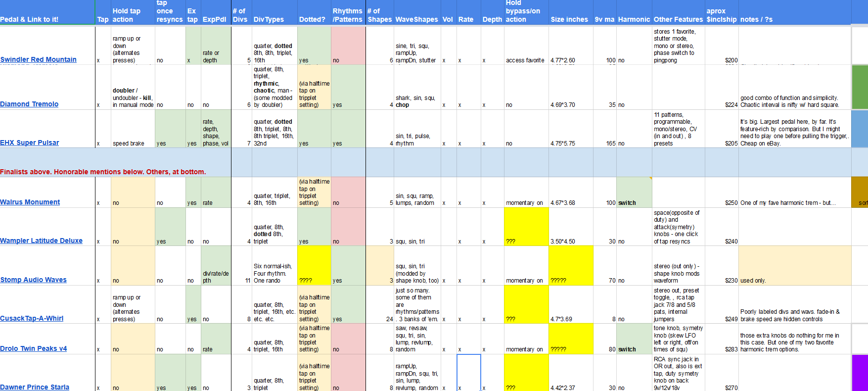Screen dimensions: 868x391
Task: Open the Stomp Audio Waves link
Action: point(34,280)
